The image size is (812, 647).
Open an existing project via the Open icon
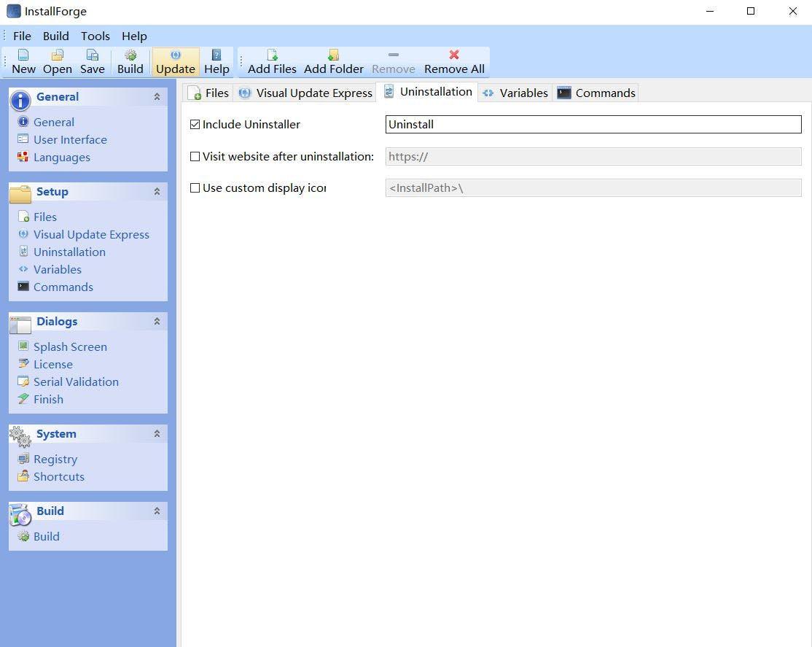(56, 61)
